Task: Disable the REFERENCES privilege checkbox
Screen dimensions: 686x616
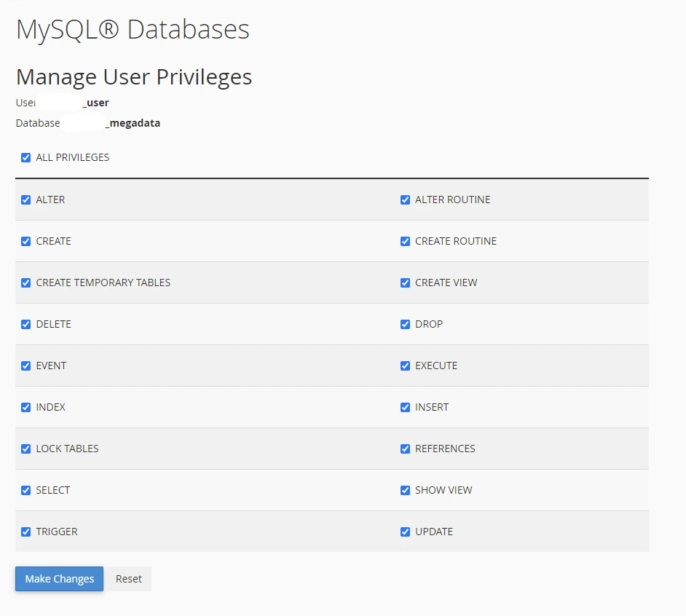Action: click(x=406, y=449)
